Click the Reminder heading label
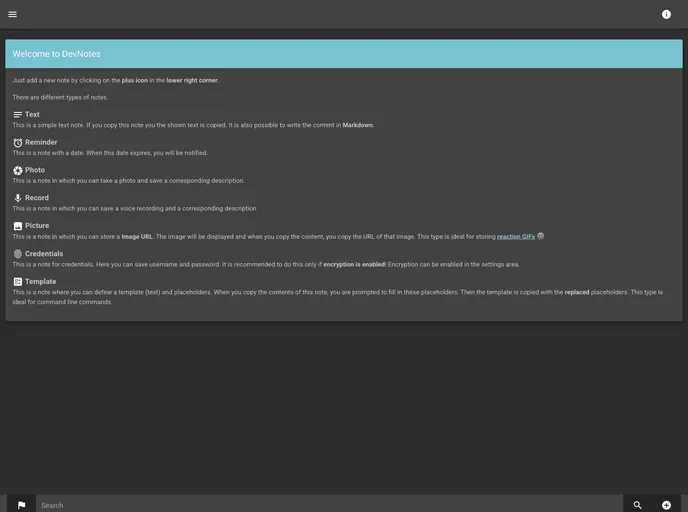The image size is (688, 512). [x=41, y=142]
